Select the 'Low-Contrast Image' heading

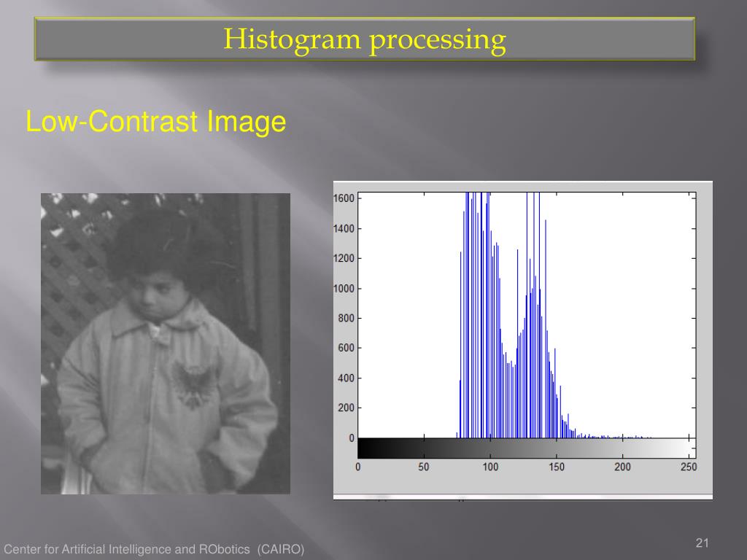point(156,122)
